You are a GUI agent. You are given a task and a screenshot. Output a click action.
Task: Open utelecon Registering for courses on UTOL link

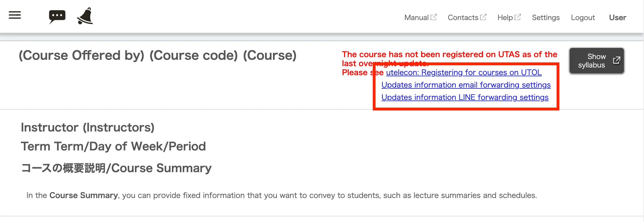(x=464, y=73)
